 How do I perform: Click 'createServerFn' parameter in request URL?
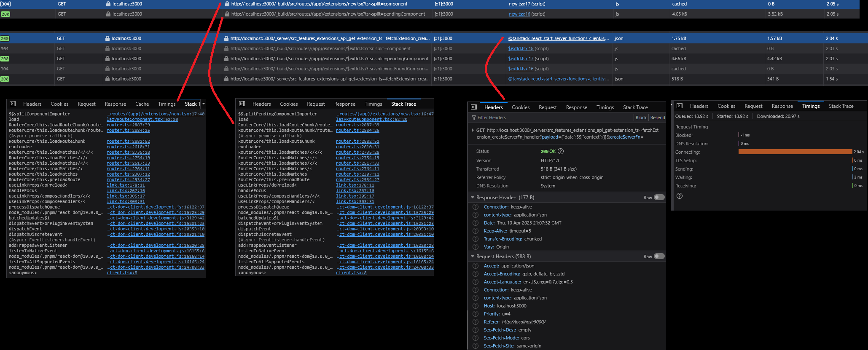626,137
